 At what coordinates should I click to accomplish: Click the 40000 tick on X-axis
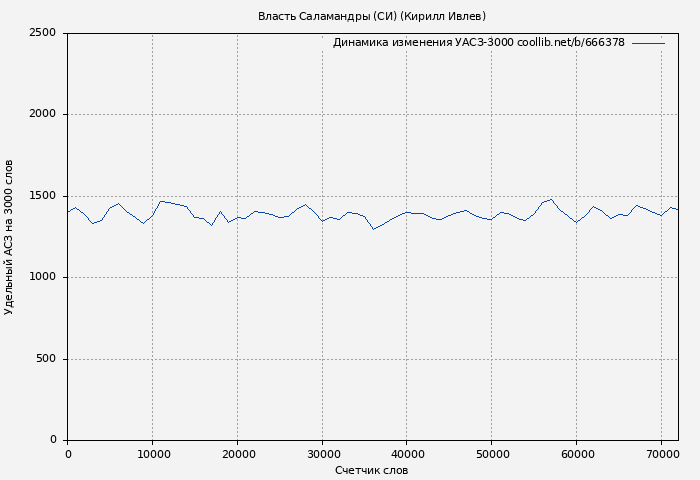407,454
